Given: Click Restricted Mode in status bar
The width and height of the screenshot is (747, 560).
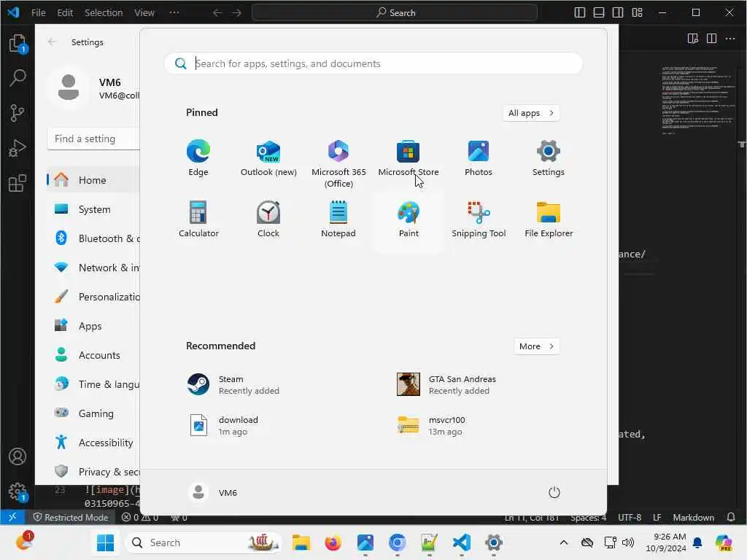Looking at the screenshot, I should (71, 517).
